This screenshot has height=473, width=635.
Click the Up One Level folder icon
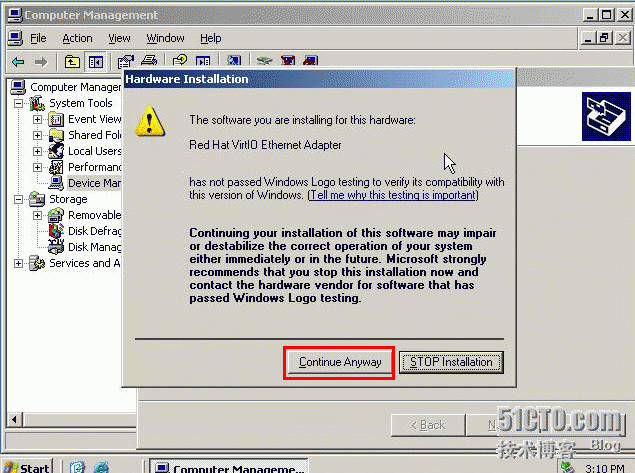[x=72, y=62]
